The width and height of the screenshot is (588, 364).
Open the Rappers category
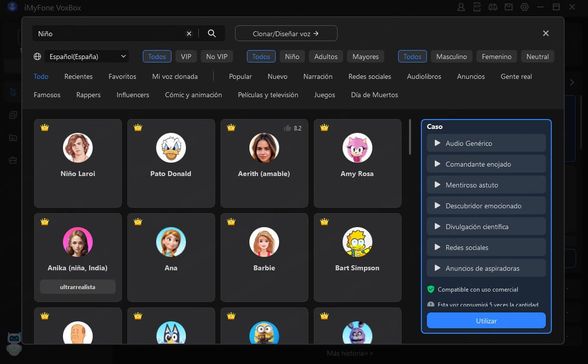[88, 95]
